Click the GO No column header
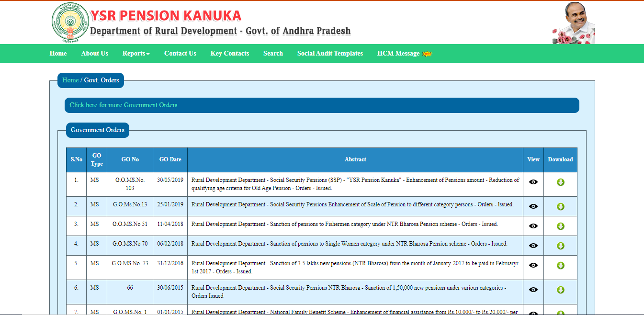644x315 pixels. (130, 159)
